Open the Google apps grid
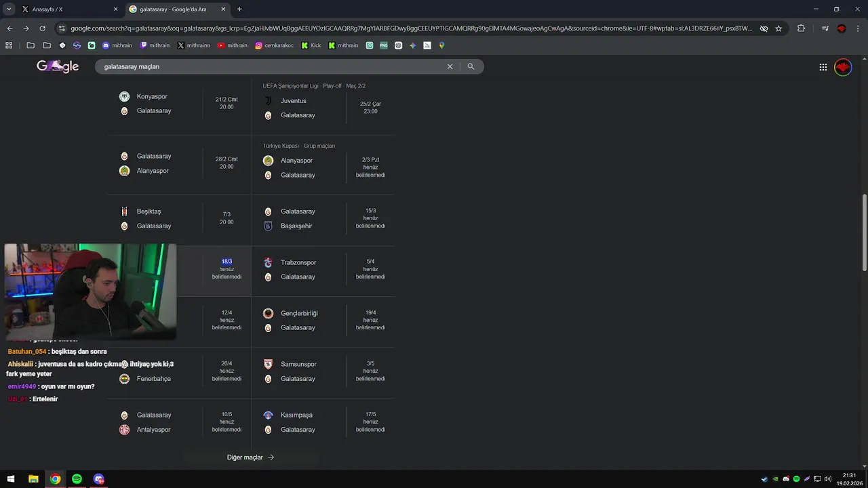This screenshot has height=488, width=868. [823, 67]
